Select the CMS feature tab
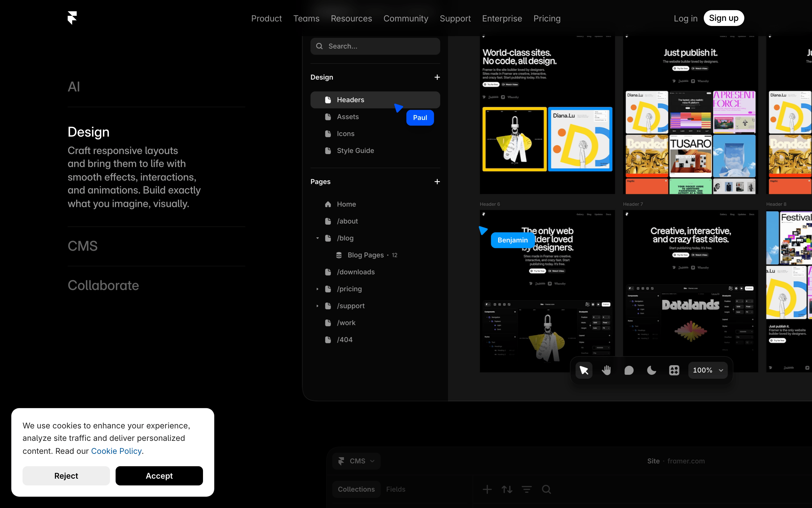 point(83,246)
